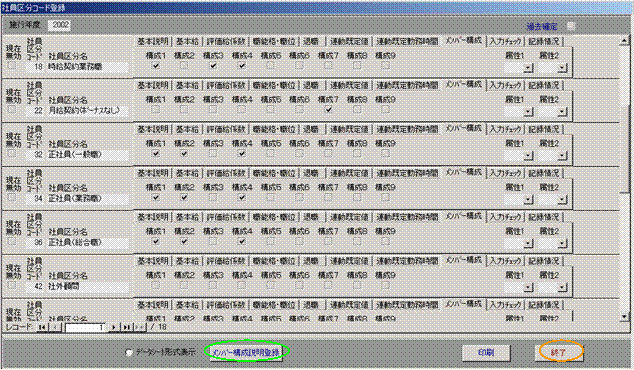Create new record navigation icon
This screenshot has height=370, width=634.
pyautogui.click(x=139, y=327)
